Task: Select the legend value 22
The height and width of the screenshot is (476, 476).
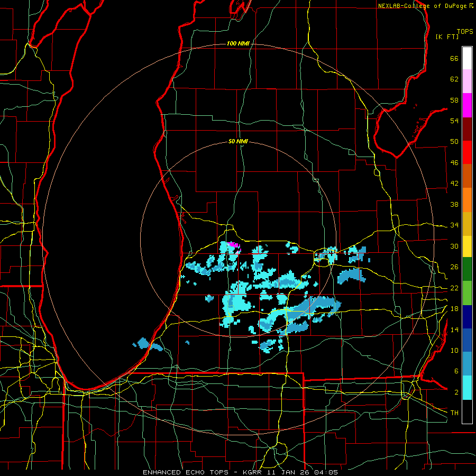Action: coord(454,288)
